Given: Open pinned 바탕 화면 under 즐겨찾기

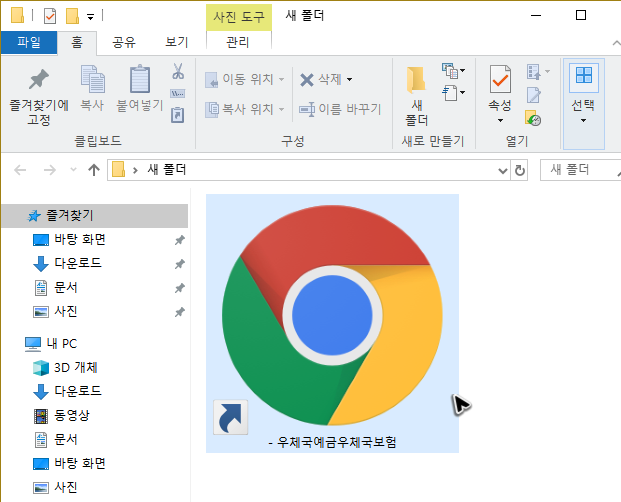Looking at the screenshot, I should (x=80, y=240).
